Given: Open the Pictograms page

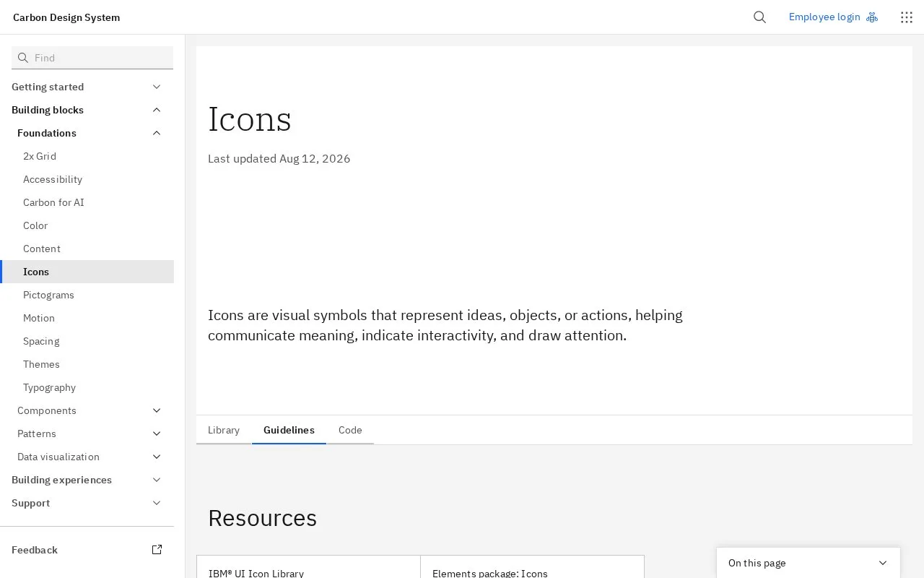Looking at the screenshot, I should [87, 295].
